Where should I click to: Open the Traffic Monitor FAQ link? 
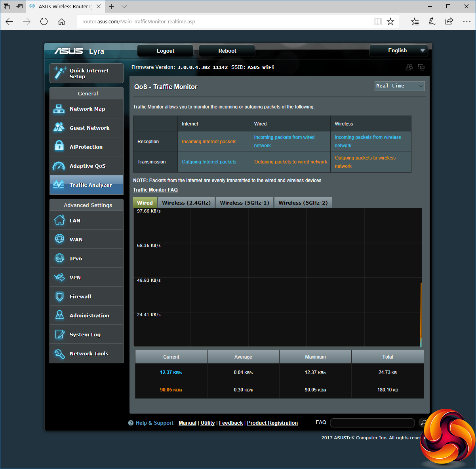tap(155, 190)
